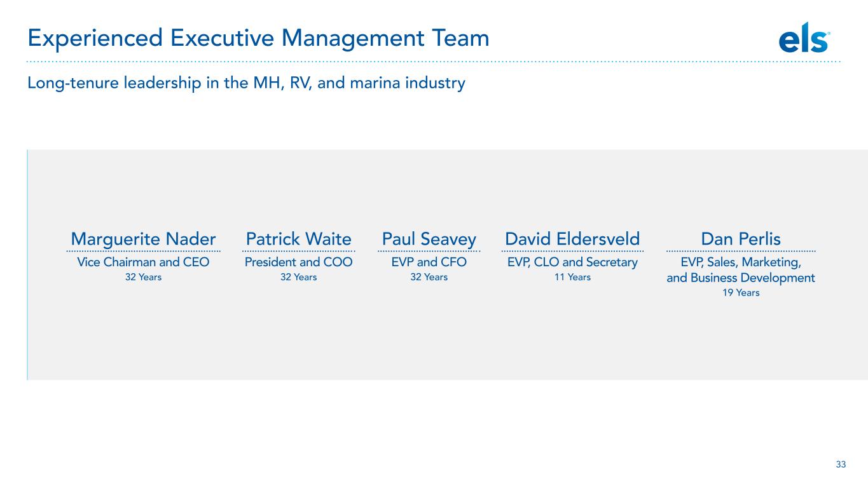Select the Marguerite Nader name

point(144,239)
